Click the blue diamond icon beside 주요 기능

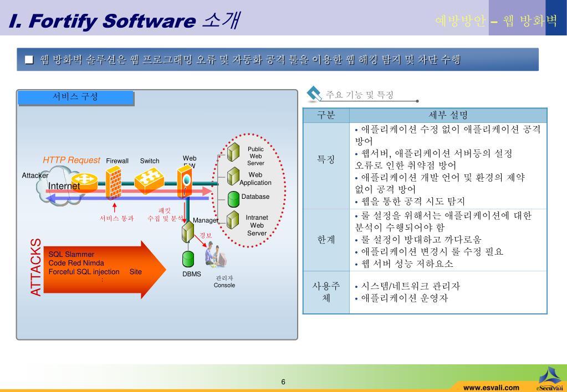pos(314,94)
